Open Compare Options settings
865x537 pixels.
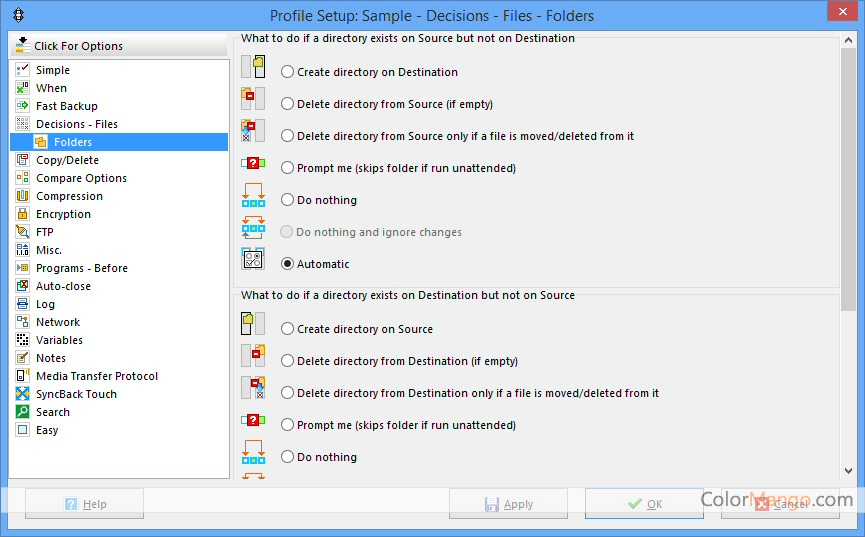pyautogui.click(x=81, y=178)
